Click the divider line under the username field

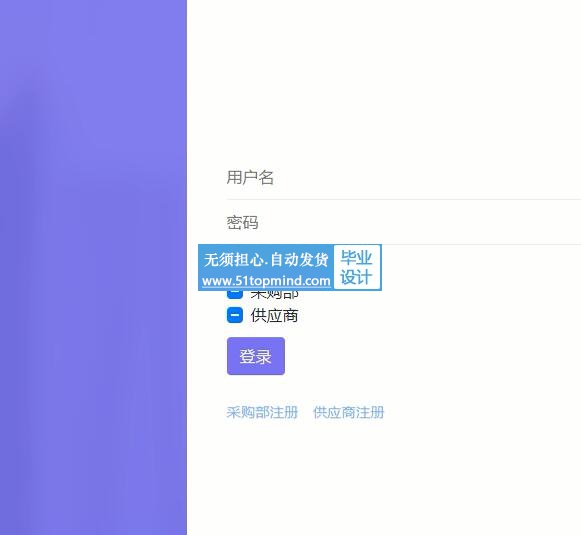point(404,199)
